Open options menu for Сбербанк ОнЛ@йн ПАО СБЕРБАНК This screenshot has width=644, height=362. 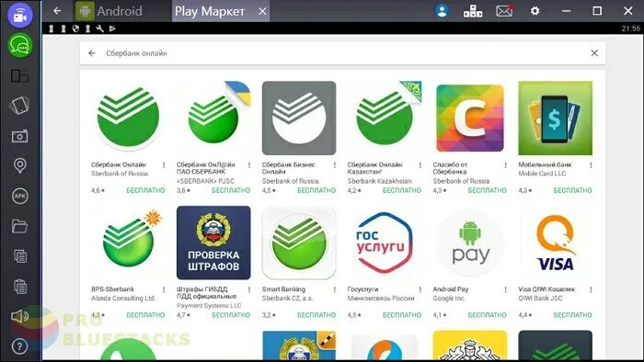pos(249,165)
